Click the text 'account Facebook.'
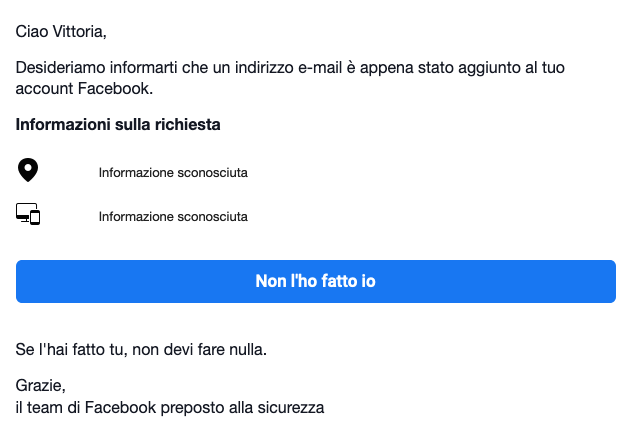This screenshot has width=630, height=432. [84, 89]
